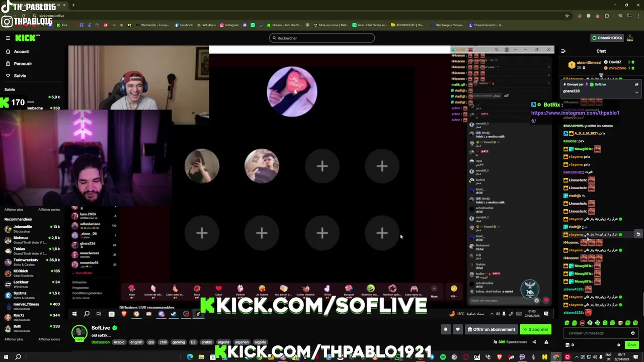Send message with Chat button

[x=632, y=345]
